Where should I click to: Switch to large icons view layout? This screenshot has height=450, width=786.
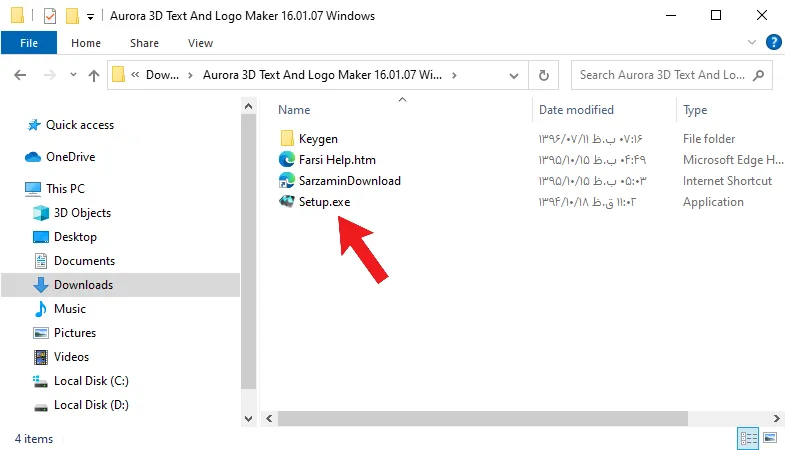coord(770,438)
